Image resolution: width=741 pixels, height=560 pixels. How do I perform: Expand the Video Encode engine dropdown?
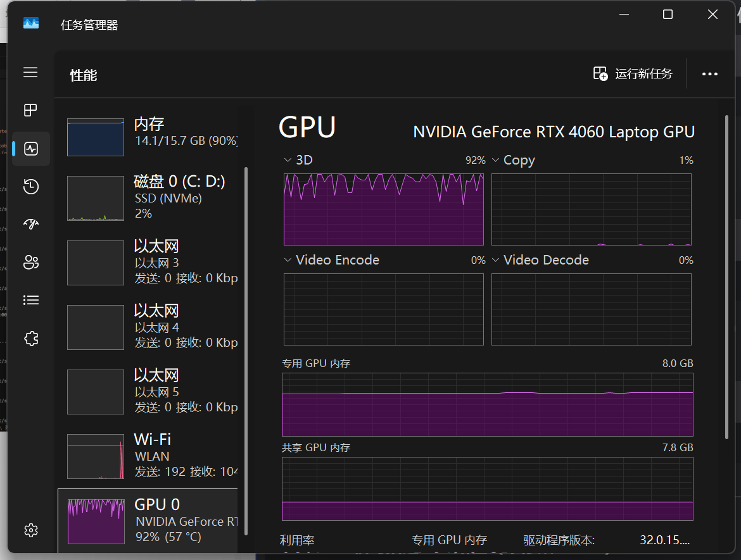[288, 260]
